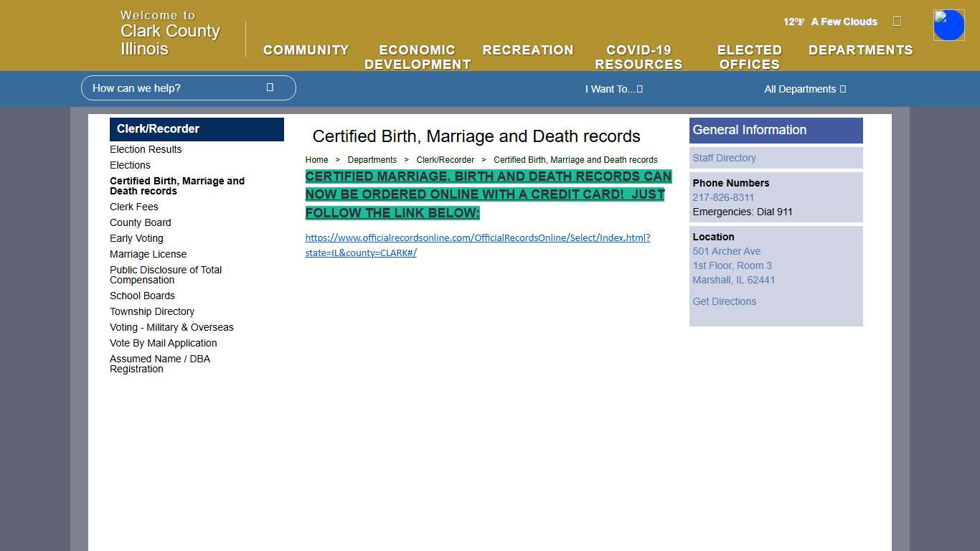Click Get Directions under Location
This screenshot has width=980, height=551.
click(x=724, y=301)
